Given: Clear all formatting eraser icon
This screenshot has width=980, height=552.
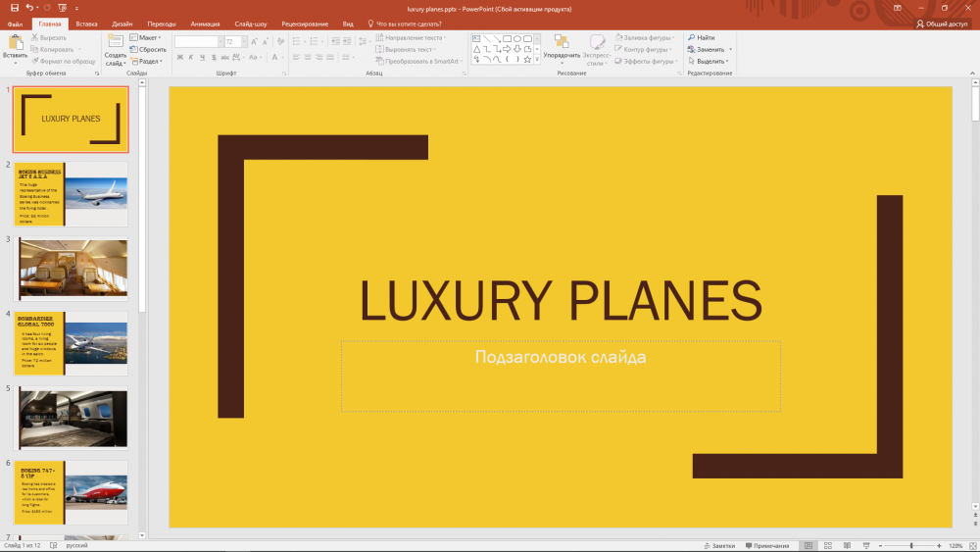Looking at the screenshot, I should coord(280,41).
